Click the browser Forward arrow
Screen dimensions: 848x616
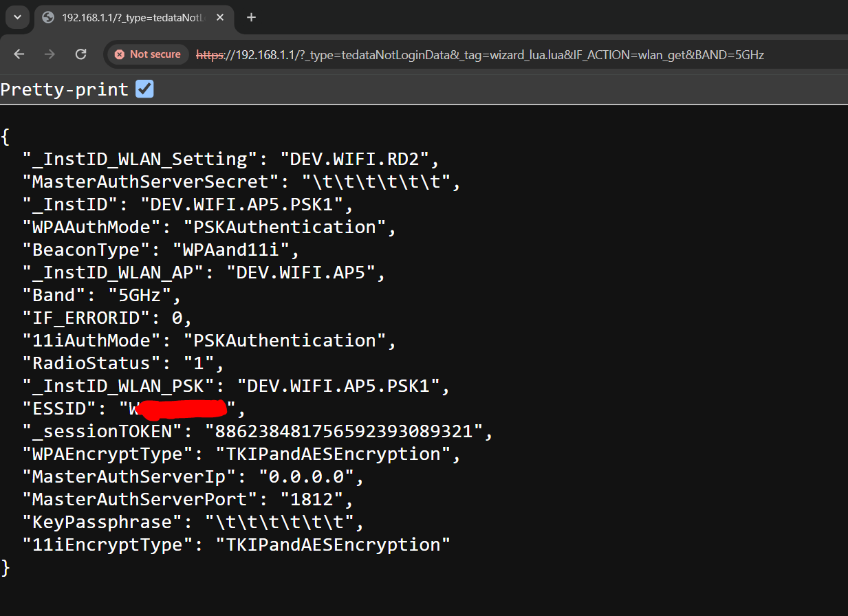point(50,54)
